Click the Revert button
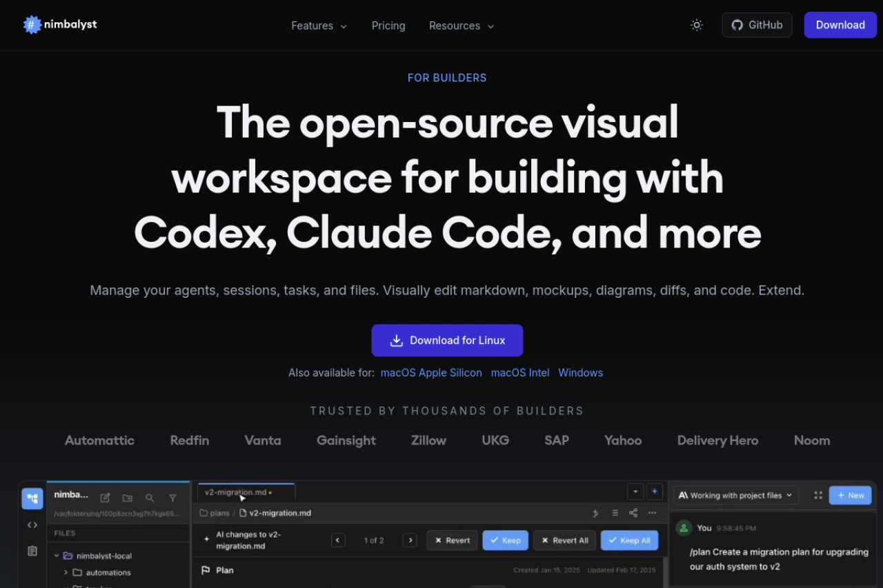 click(452, 540)
